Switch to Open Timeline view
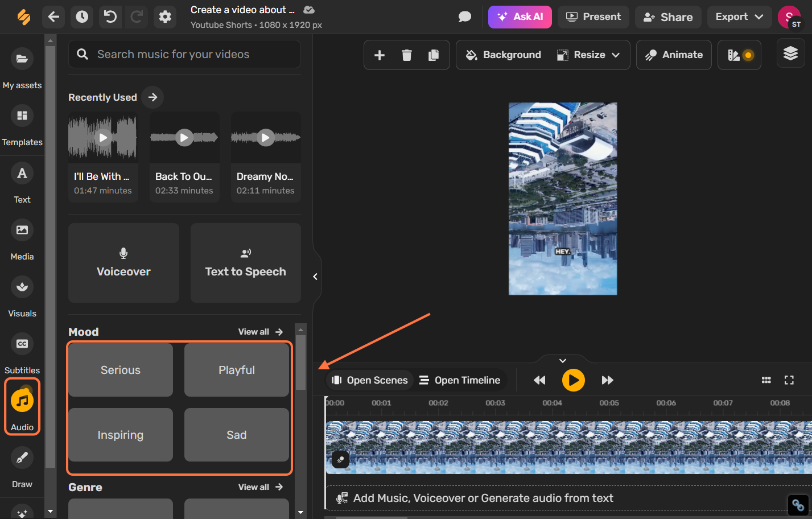Image resolution: width=812 pixels, height=519 pixels. point(460,380)
